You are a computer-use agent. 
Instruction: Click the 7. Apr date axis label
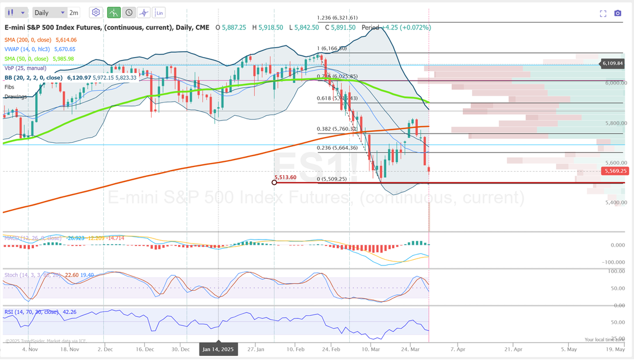point(458,349)
